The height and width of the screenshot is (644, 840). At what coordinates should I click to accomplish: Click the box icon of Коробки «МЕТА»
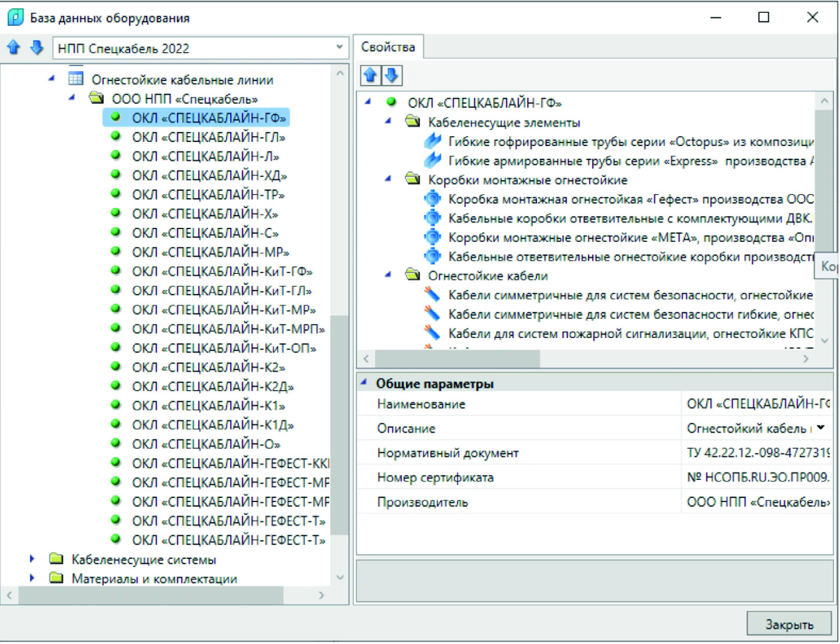(433, 237)
